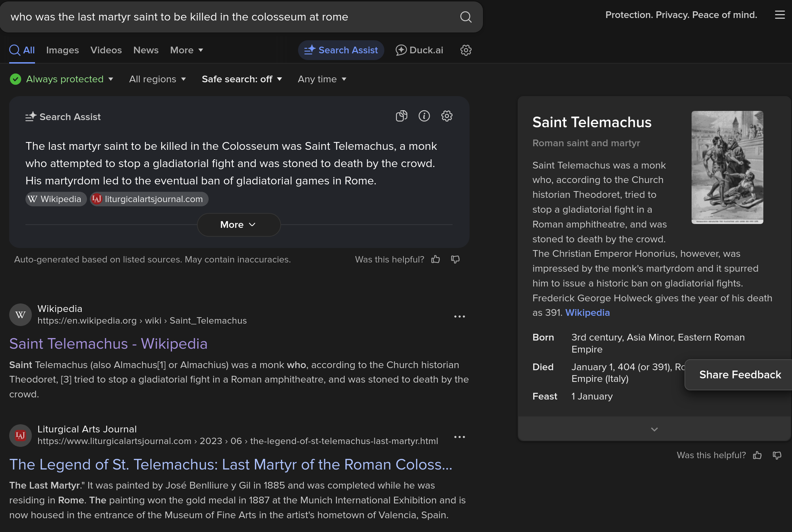The height and width of the screenshot is (532, 792).
Task: Toggle the Search Assist button
Action: pyautogui.click(x=341, y=50)
